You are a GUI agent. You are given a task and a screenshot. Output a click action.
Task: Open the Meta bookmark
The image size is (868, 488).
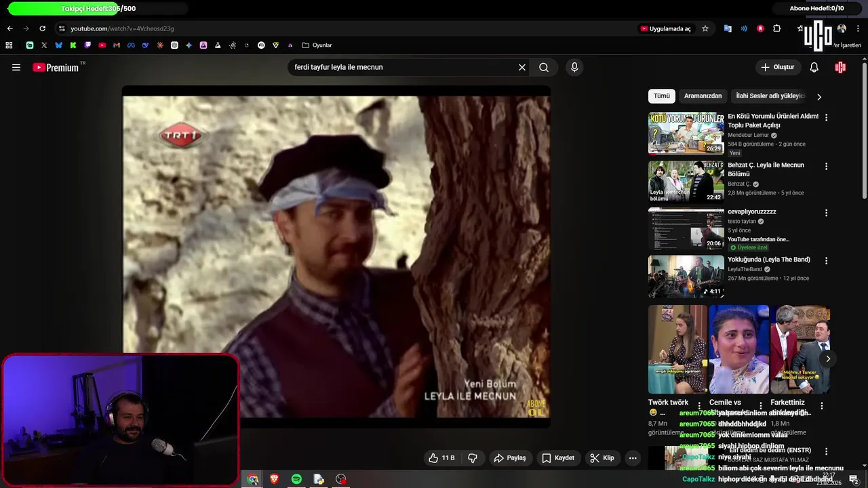131,45
